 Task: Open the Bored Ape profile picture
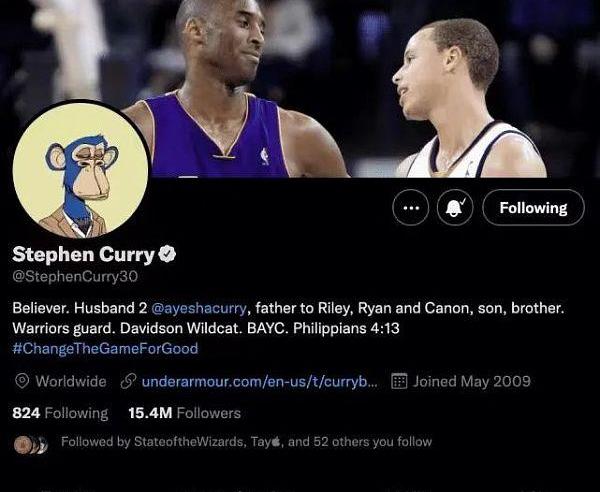(81, 170)
